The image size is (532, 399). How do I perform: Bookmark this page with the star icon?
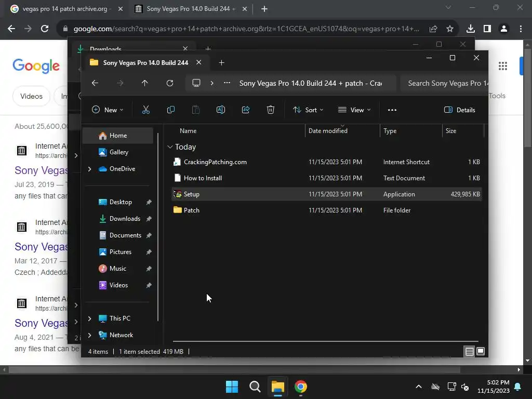(x=450, y=29)
